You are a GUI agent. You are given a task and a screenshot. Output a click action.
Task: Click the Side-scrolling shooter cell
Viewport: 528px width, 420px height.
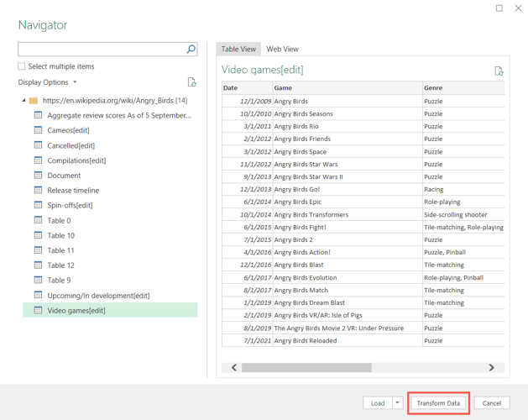point(463,214)
